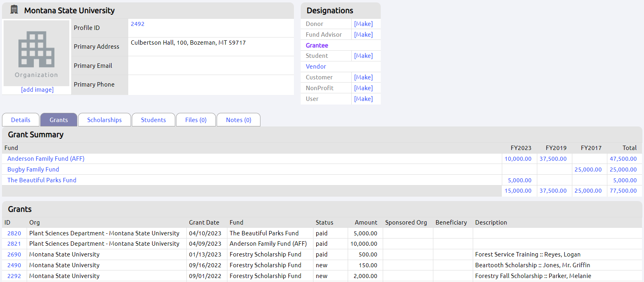Open Anderson Family Fund (AFF) in Grant Summary

point(46,159)
